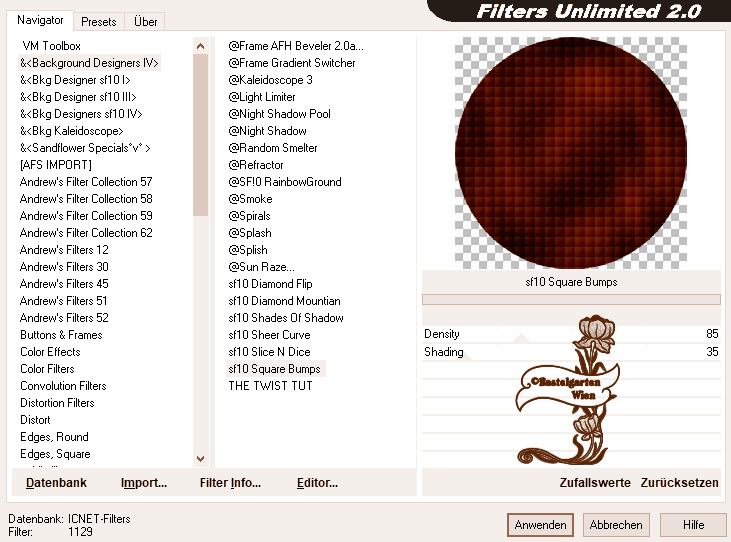Select Andrew's Filter Collection 57
Screen dimensions: 731x542
[86, 182]
